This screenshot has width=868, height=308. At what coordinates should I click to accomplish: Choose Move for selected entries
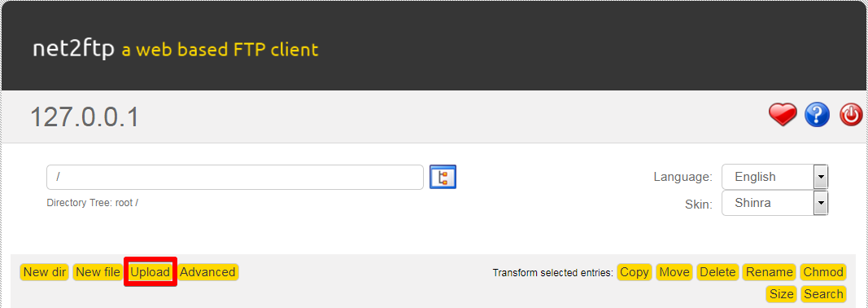(x=674, y=272)
